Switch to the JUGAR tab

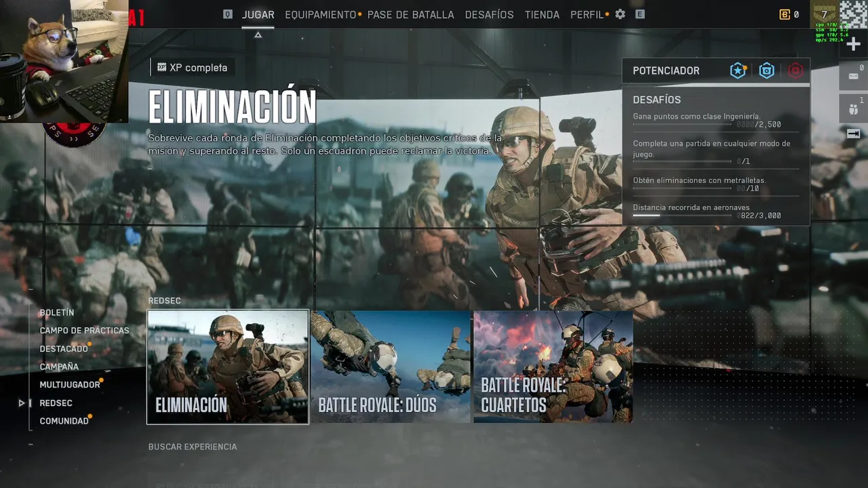258,14
